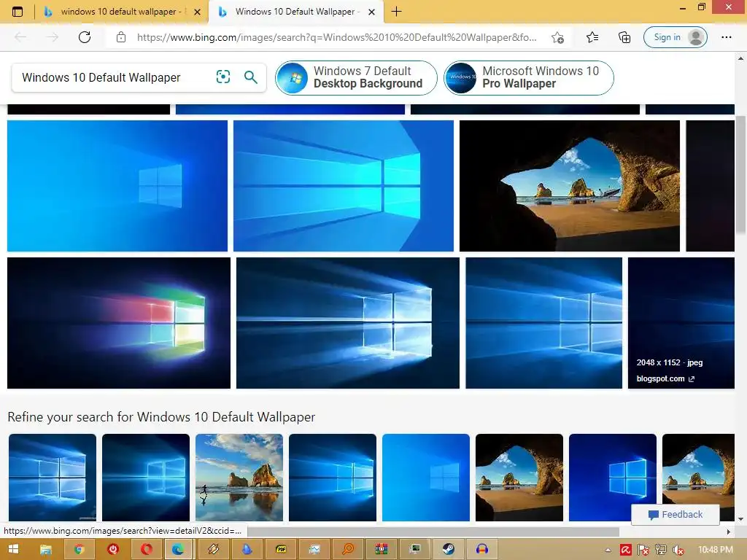Open the Action Center flag tray icon
The image size is (747, 560).
(643, 550)
